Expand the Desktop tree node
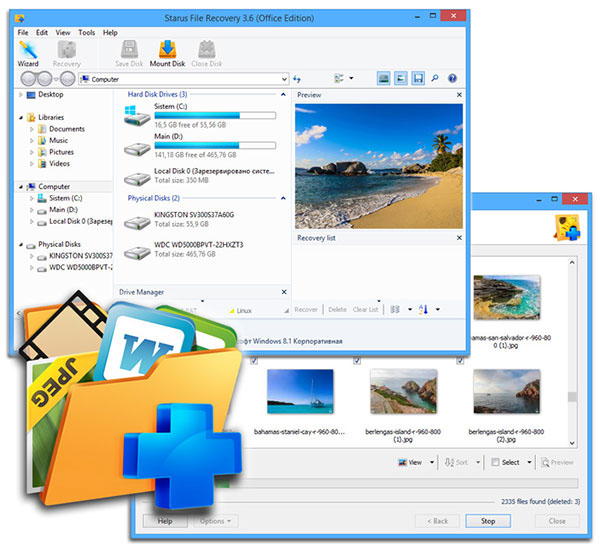 pyautogui.click(x=21, y=94)
